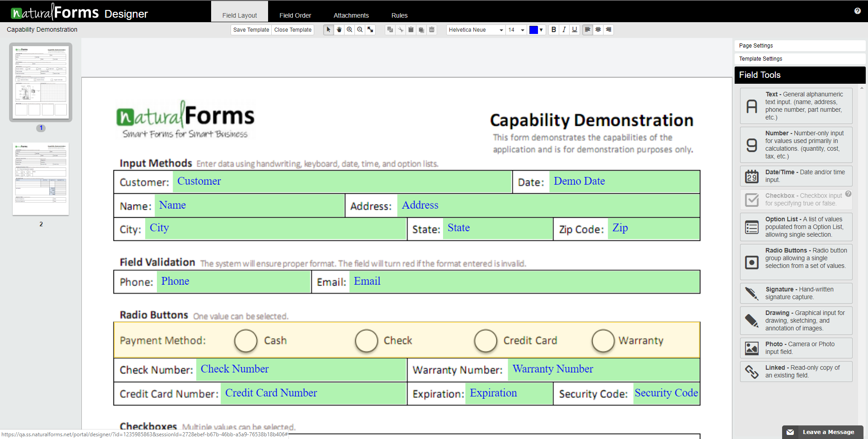Select the Check radio button

click(x=366, y=341)
